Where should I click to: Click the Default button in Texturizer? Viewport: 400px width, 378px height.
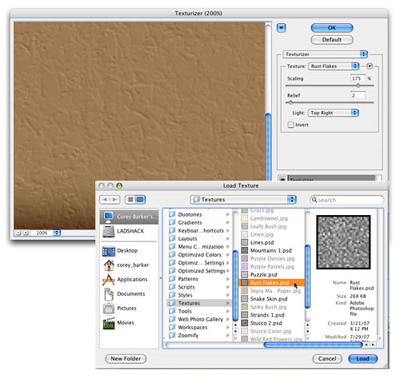[x=332, y=40]
